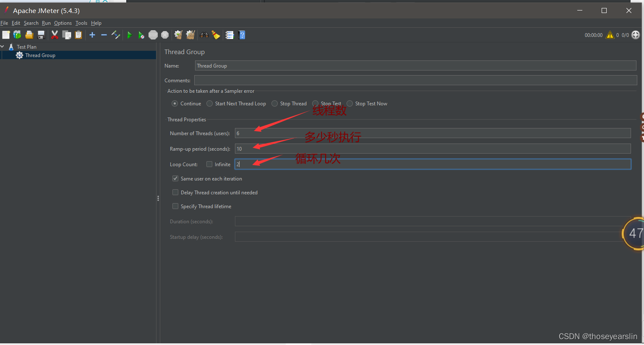Collapse all nodes with minus icon
This screenshot has height=345, width=644.
104,35
